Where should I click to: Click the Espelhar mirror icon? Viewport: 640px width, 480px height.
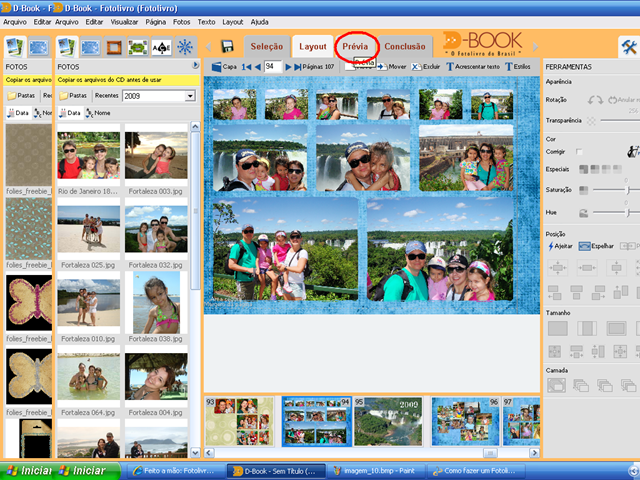click(584, 246)
